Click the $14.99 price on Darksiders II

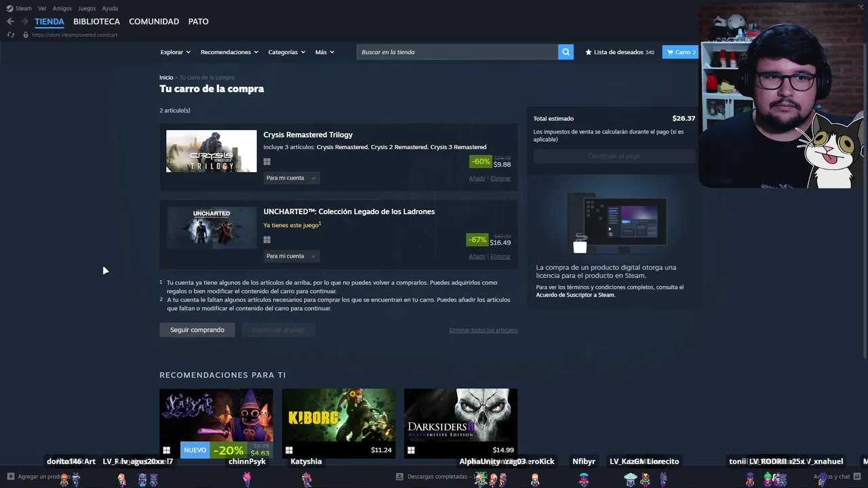[x=503, y=450]
